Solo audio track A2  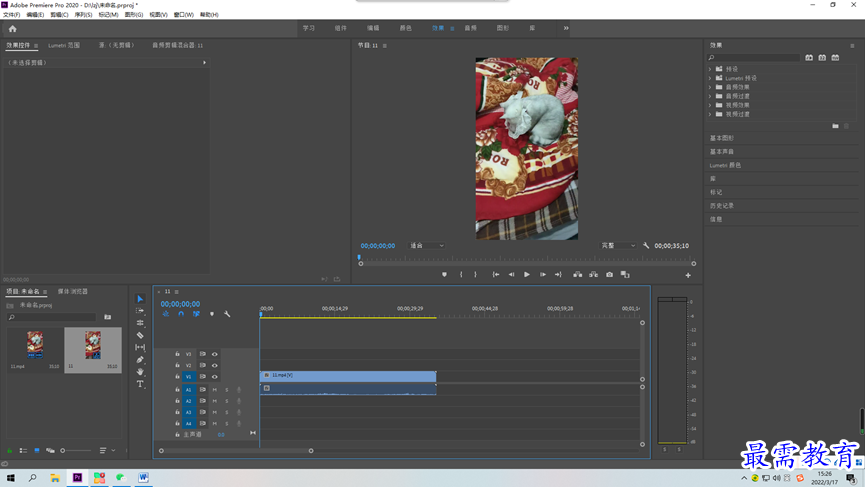click(x=226, y=401)
